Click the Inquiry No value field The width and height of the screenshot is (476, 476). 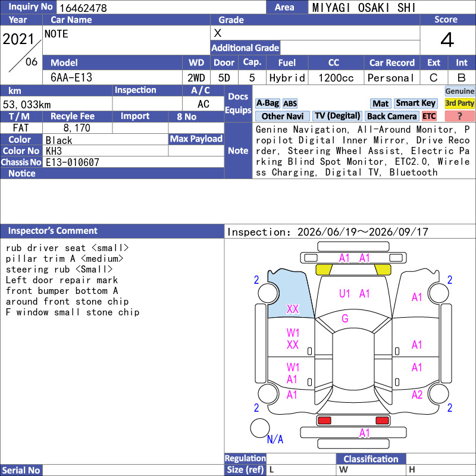click(161, 7)
